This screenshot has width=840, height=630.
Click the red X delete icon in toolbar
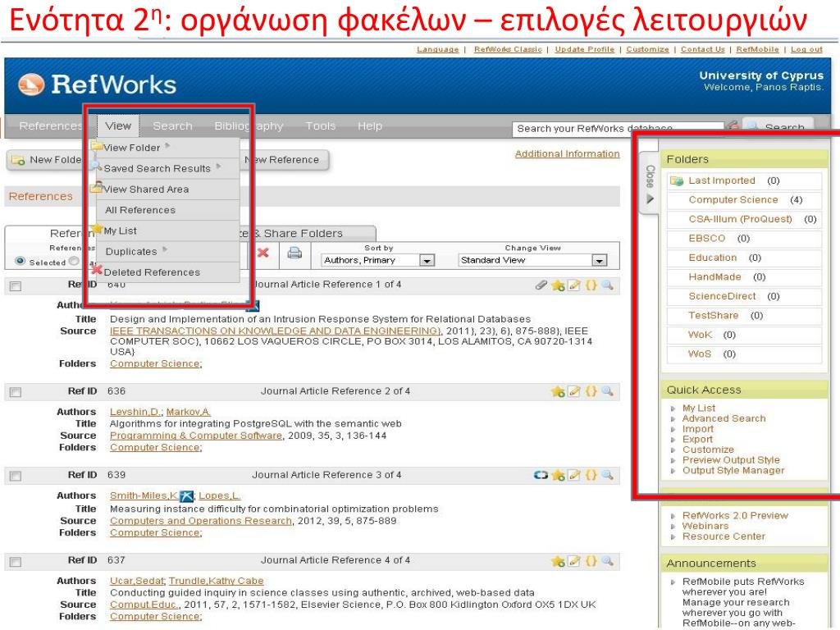263,253
